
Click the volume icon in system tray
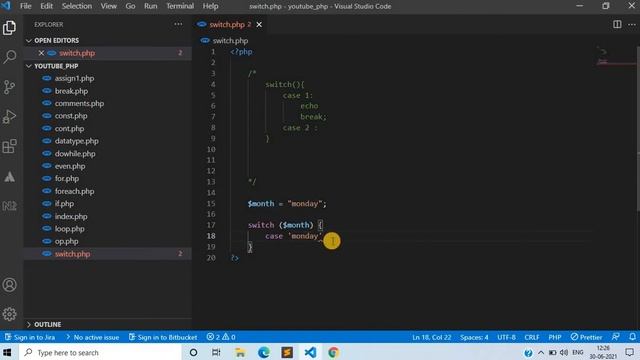click(x=564, y=352)
